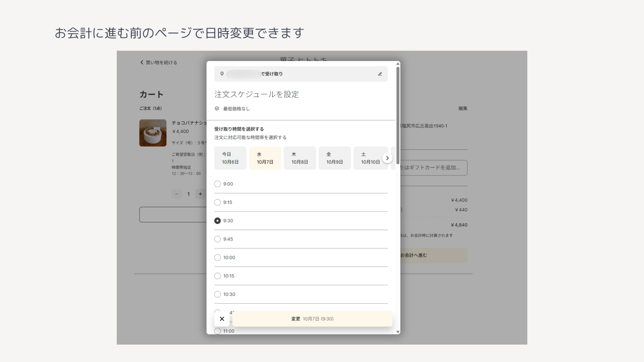Click the gift card input field
The image size is (644, 362).
434,168
